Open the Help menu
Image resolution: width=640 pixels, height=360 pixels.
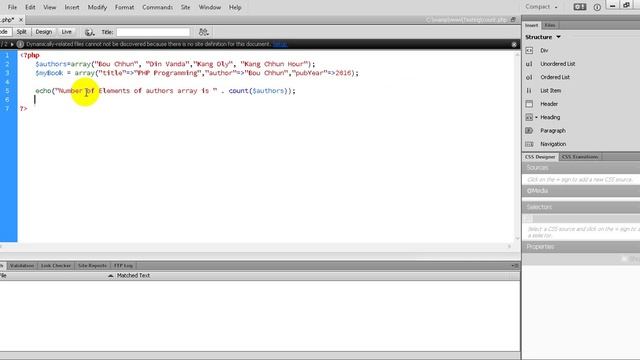pos(235,7)
